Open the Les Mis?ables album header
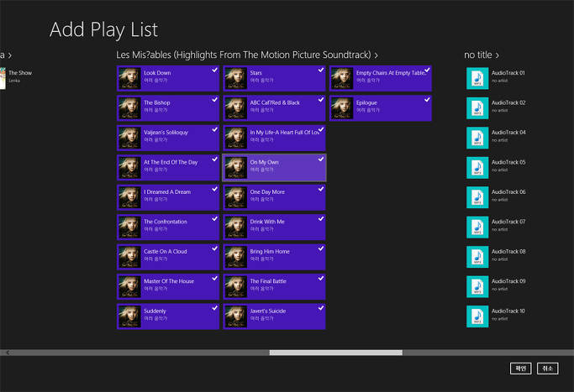Screen dimensions: 574x392 [x=244, y=55]
